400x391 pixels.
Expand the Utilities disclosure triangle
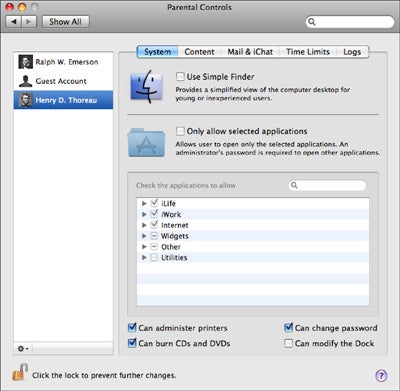pyautogui.click(x=144, y=258)
